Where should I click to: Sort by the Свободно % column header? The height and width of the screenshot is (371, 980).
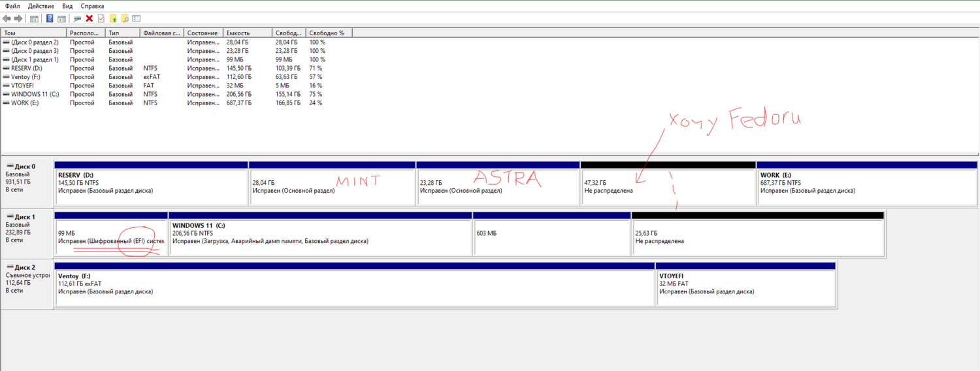point(329,33)
